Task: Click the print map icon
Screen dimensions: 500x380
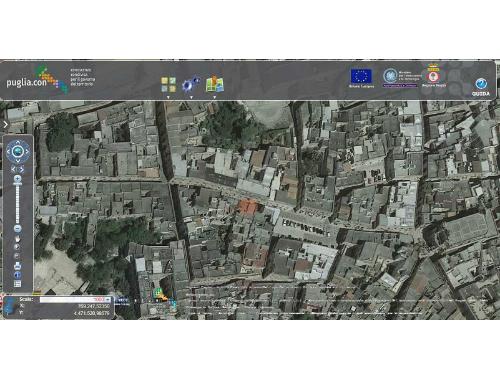Action: [x=17, y=266]
